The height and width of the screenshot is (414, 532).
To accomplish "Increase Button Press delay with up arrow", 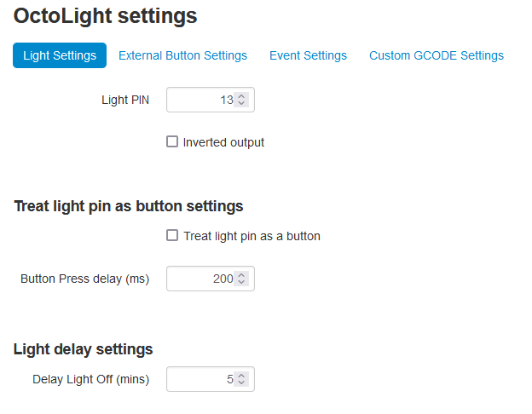I will point(241,275).
